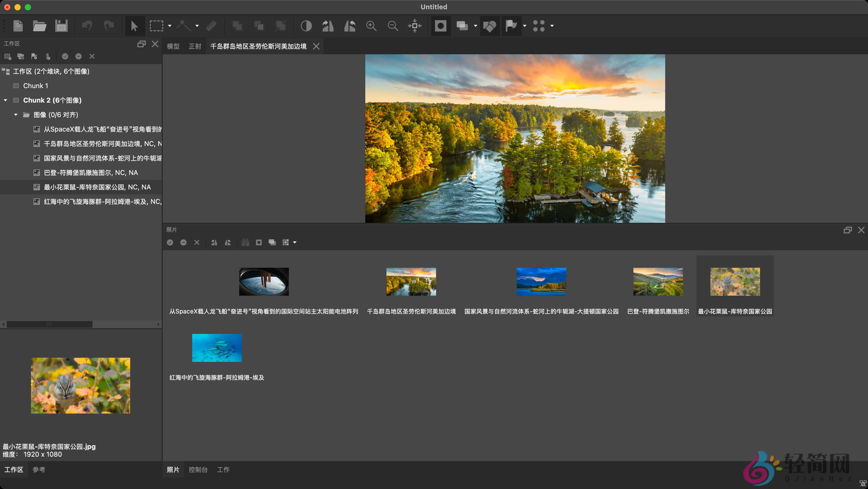Open the 参考 panel at bottom left
Image resolution: width=868 pixels, height=489 pixels.
39,469
